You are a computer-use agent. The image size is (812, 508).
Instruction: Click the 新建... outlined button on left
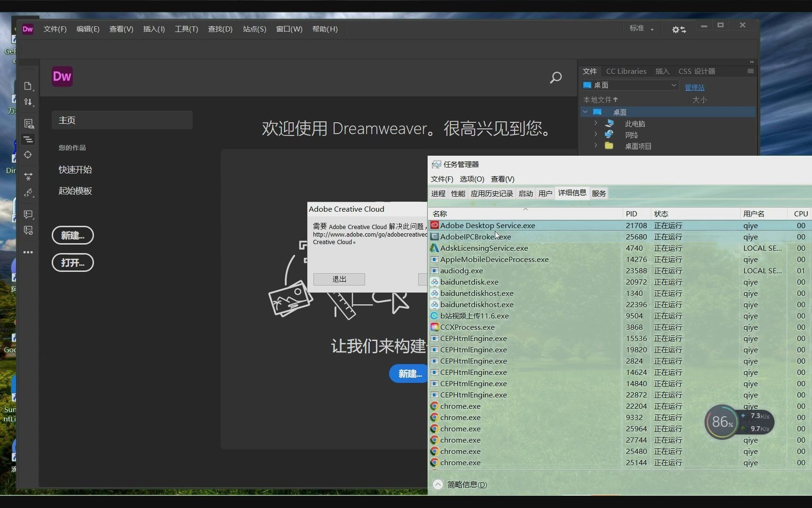click(73, 235)
